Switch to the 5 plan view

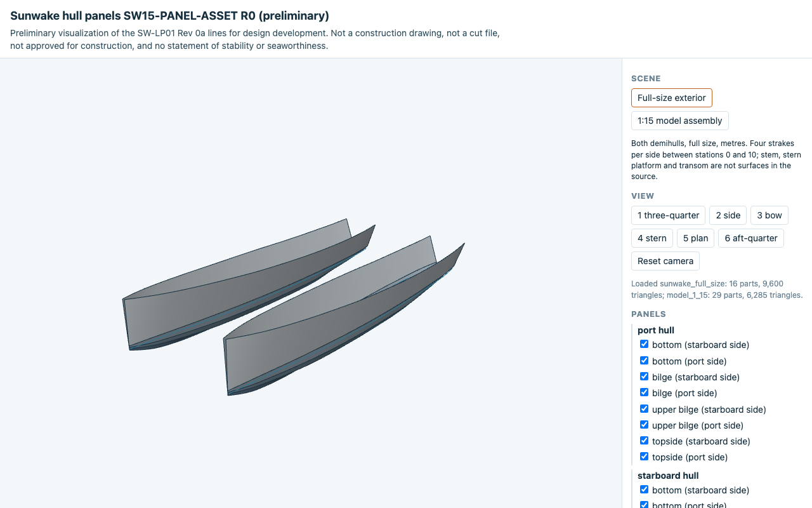coord(695,238)
